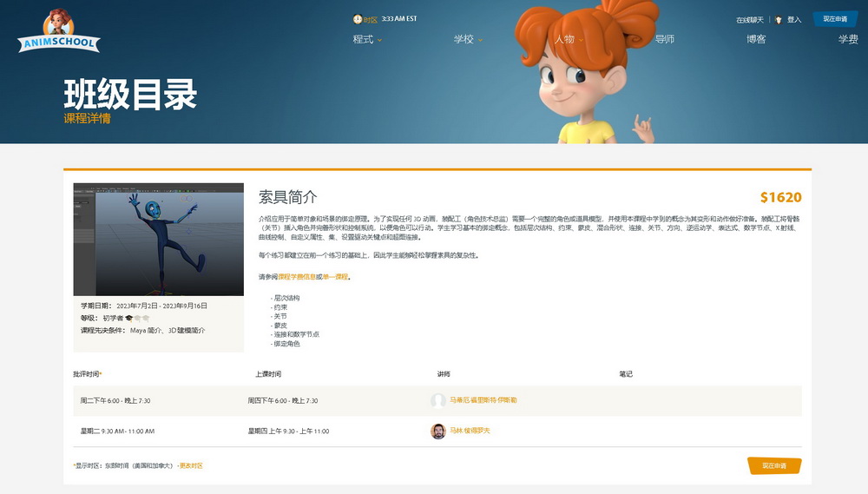
Task: Open the 学费 menu item
Action: coord(847,39)
